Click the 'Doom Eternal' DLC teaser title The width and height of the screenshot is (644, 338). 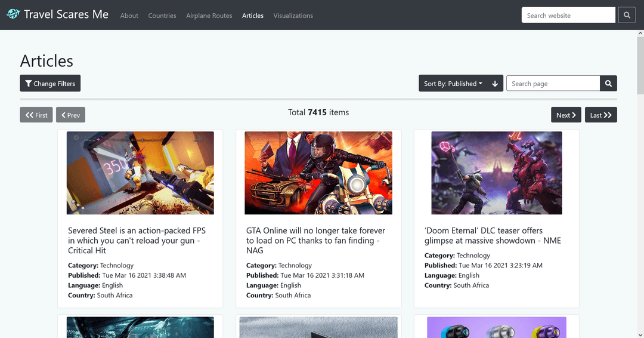493,236
